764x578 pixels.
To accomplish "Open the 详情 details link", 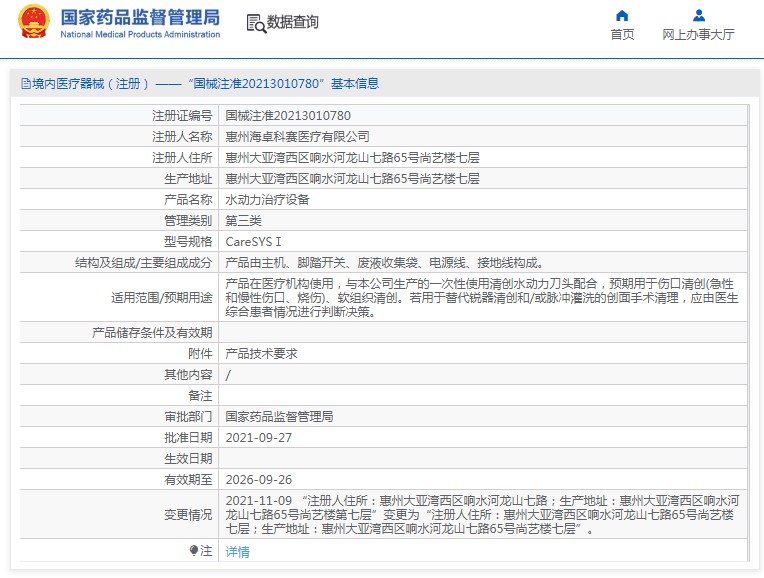I will click(x=237, y=552).
